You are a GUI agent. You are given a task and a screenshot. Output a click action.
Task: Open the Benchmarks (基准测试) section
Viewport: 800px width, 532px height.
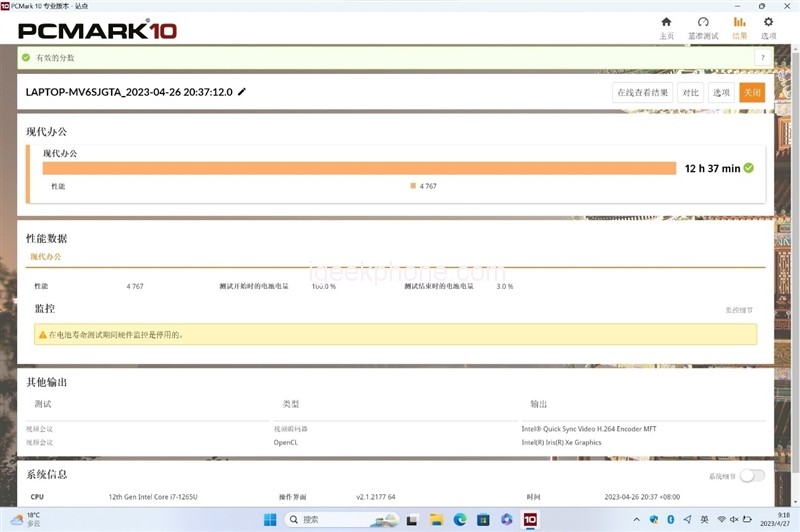[703, 26]
